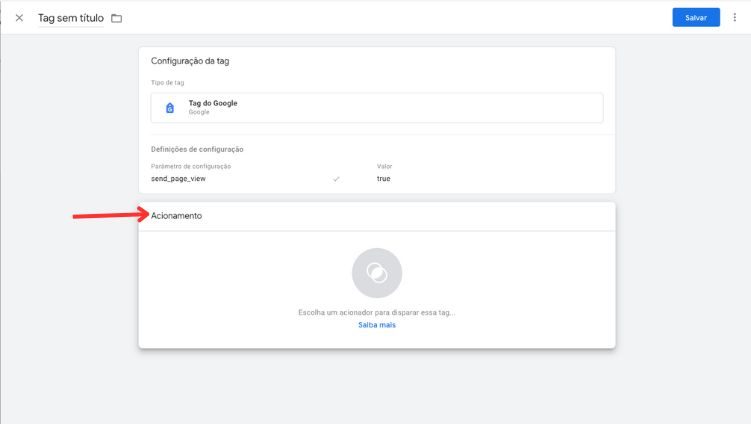The height and width of the screenshot is (424, 751).
Task: Select the 'Tag do Google' tag type text
Action: point(213,103)
